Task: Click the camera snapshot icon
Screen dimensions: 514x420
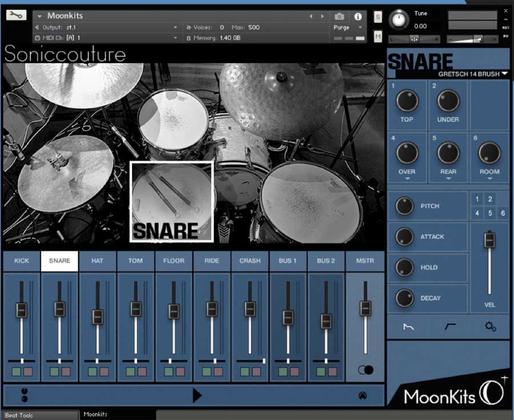Action: pos(339,17)
